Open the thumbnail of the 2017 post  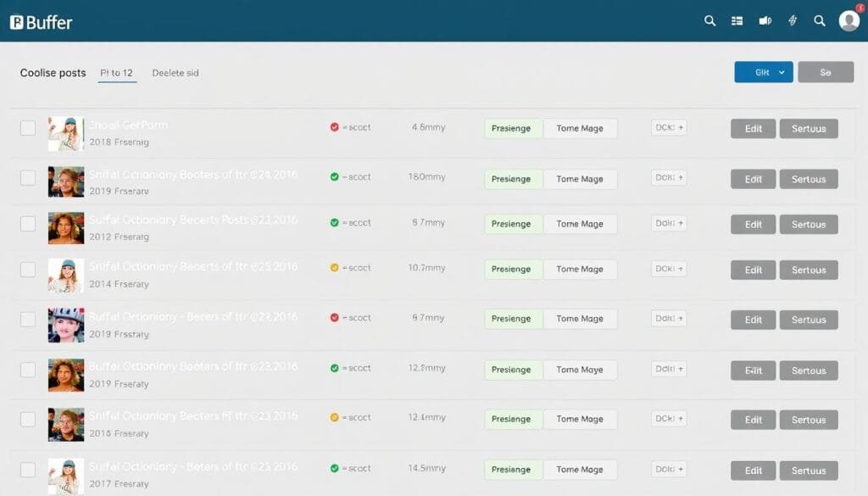pos(66,476)
